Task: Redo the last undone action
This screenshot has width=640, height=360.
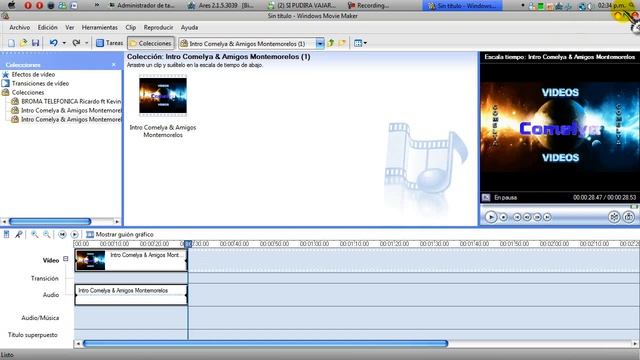Action: click(x=76, y=43)
